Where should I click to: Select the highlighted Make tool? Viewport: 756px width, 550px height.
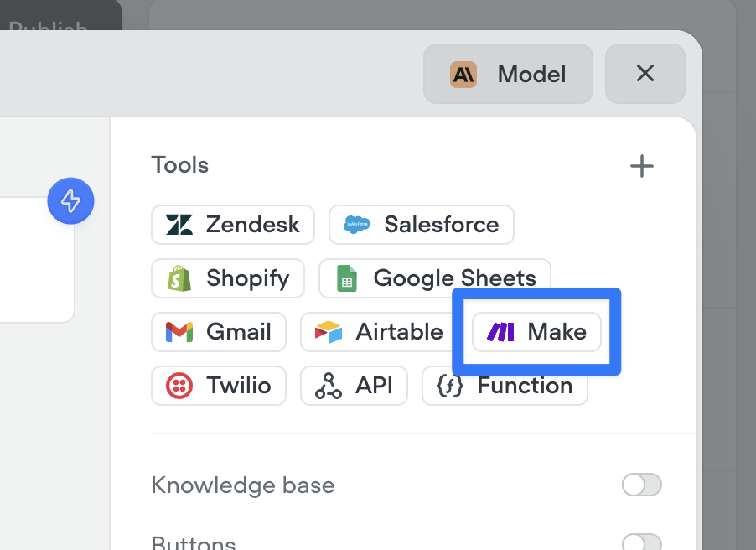point(536,332)
